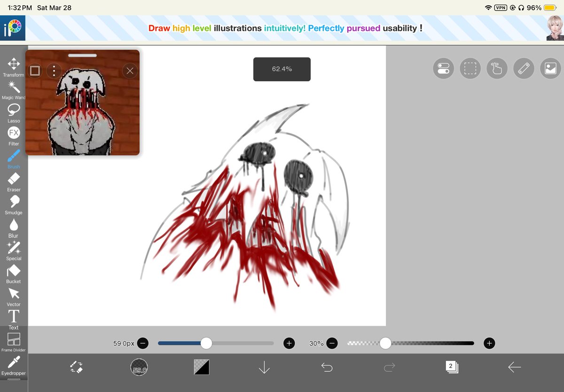Viewport: 564px width, 392px height.
Task: Select the Vector tool
Action: pos(14,297)
